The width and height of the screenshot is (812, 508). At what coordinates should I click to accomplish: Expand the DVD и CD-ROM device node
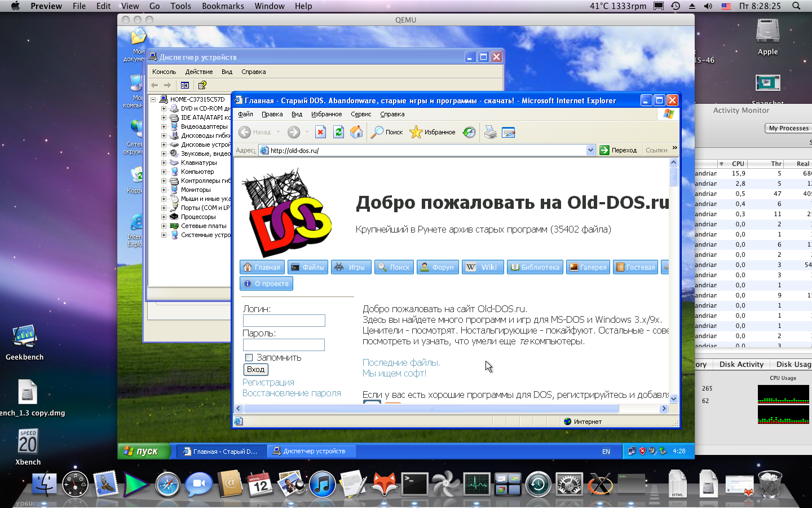[x=164, y=108]
